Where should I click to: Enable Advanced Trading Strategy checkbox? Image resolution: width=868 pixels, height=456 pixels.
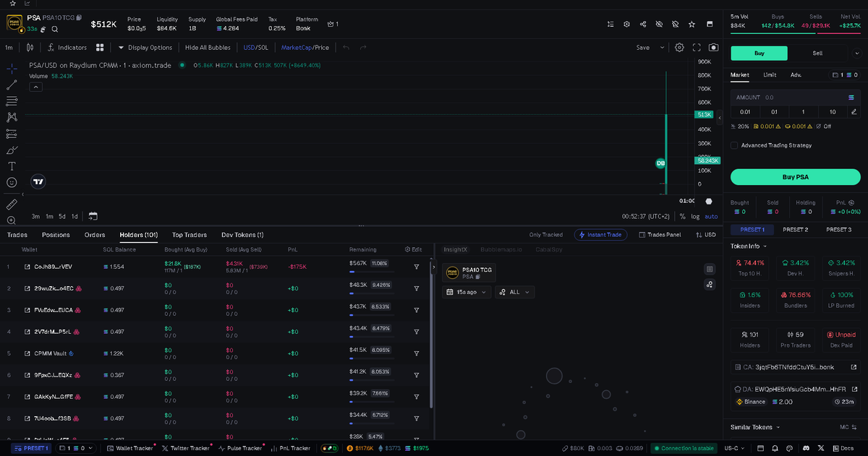(734, 145)
